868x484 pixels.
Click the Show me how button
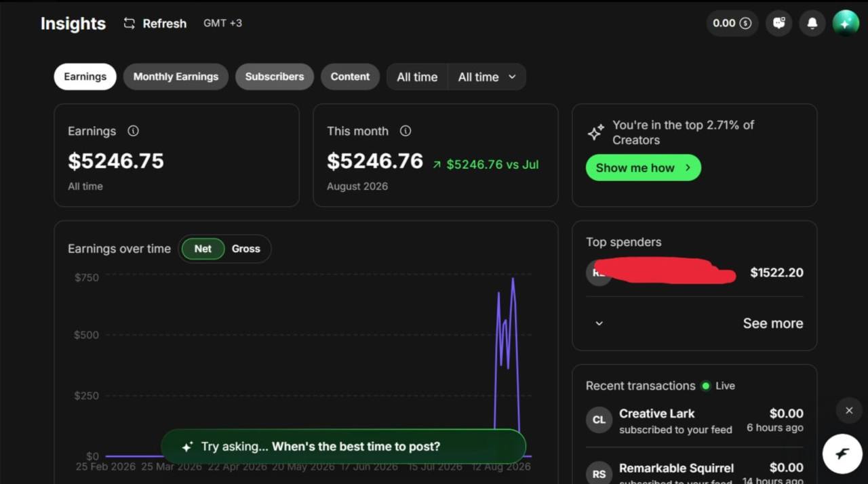pos(643,168)
